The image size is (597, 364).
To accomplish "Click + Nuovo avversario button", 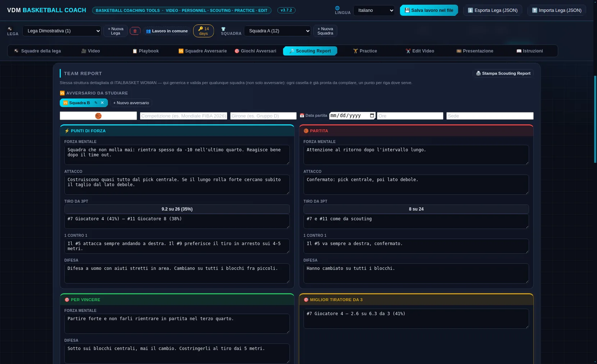I will (x=131, y=103).
